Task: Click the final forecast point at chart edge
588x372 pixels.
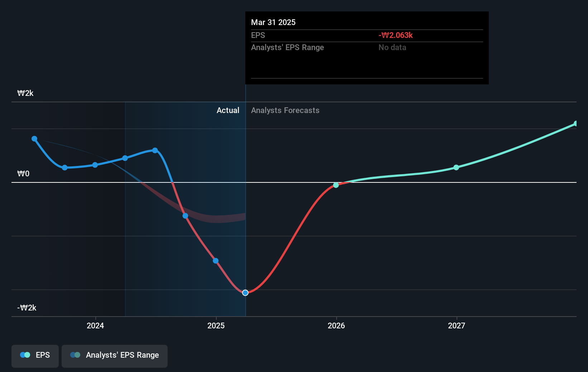Action: [576, 123]
